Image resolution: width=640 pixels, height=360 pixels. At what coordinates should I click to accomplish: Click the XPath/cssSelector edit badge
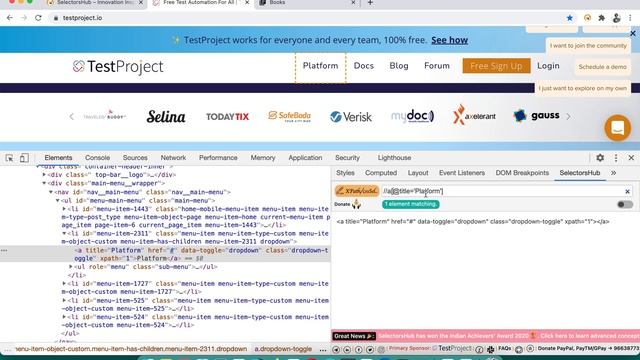pos(357,191)
